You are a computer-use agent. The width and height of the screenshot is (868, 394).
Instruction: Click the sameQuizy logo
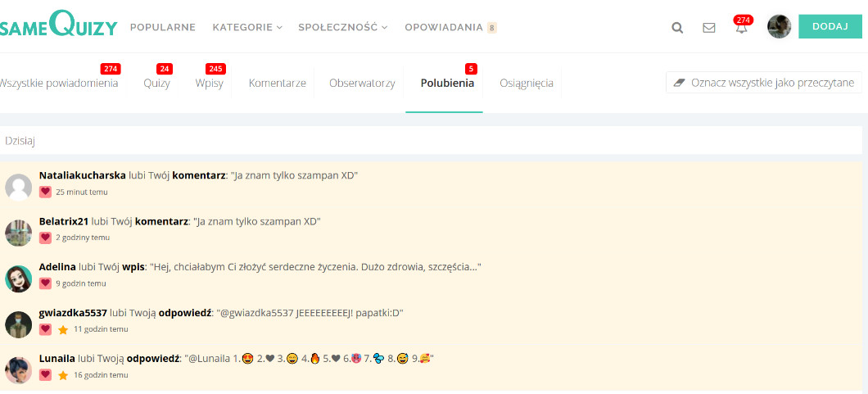(57, 25)
